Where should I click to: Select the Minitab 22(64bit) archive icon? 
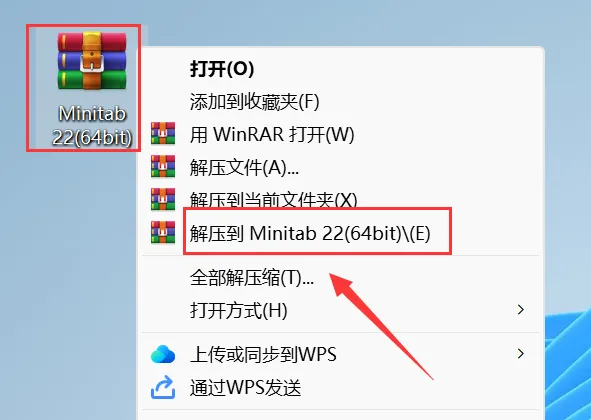click(x=92, y=61)
